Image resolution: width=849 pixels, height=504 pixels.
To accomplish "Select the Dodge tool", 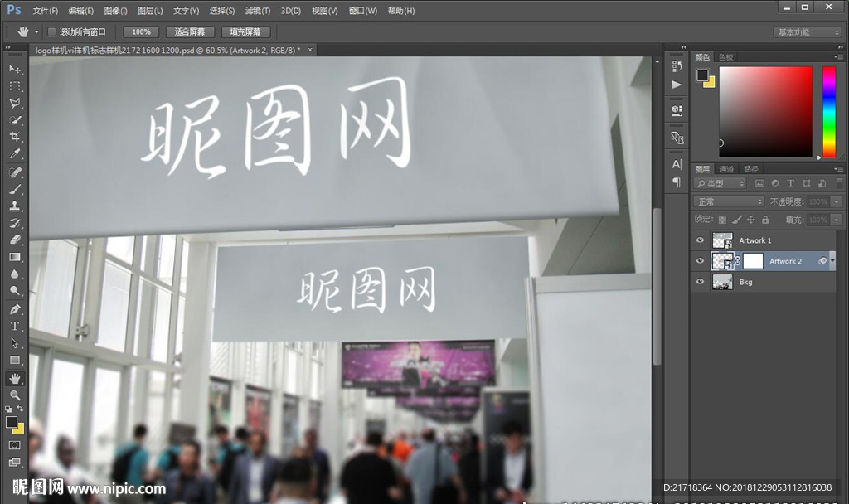I will [x=15, y=291].
